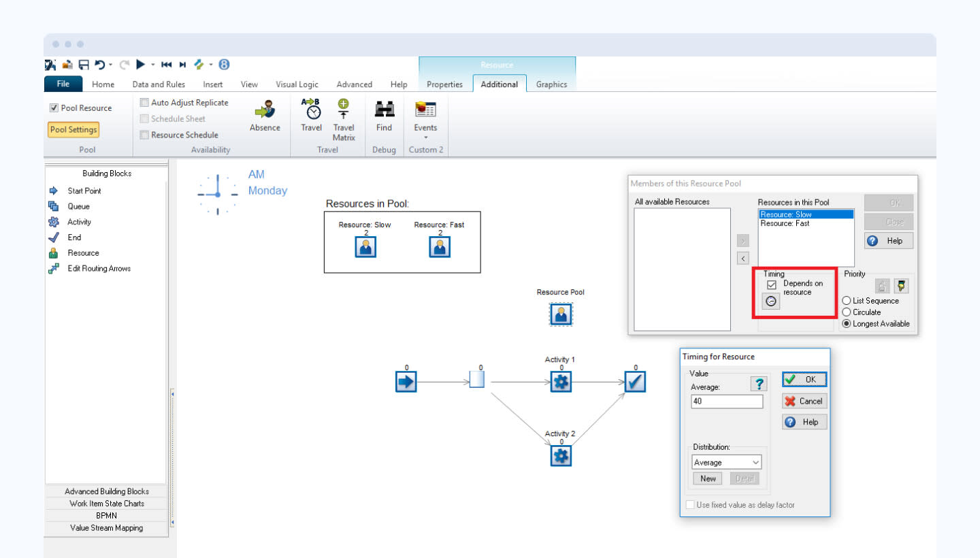This screenshot has height=558, width=980.
Task: Select Start Point building block
Action: (x=84, y=191)
